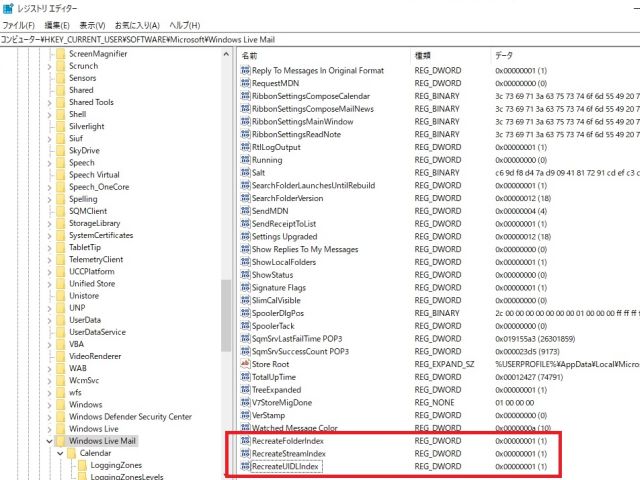Click the SpoolerDlgPos value icon
Screen dimensions: 640x480
245,313
